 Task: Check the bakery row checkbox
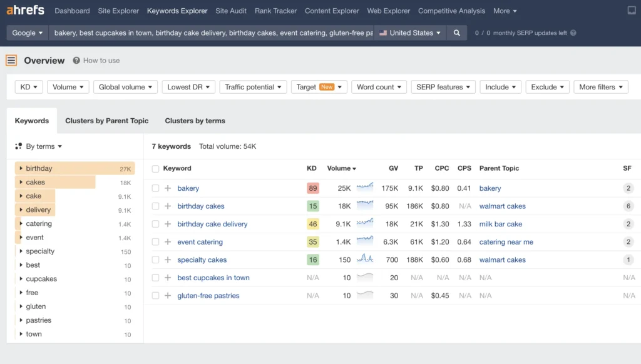[155, 188]
